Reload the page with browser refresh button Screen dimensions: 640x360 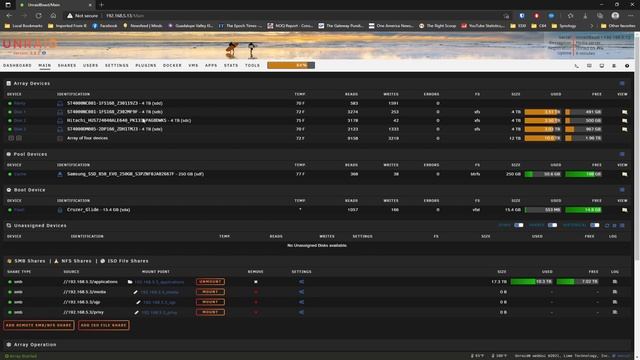[38, 16]
